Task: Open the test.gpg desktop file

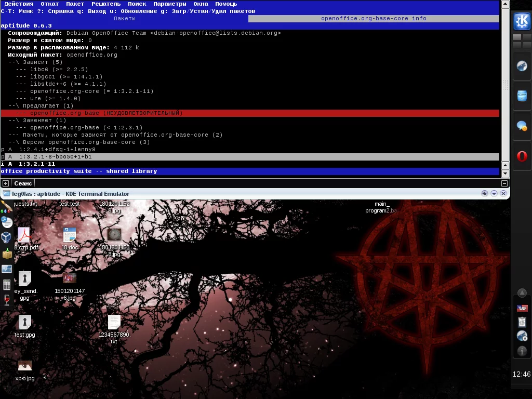Action: point(25,326)
